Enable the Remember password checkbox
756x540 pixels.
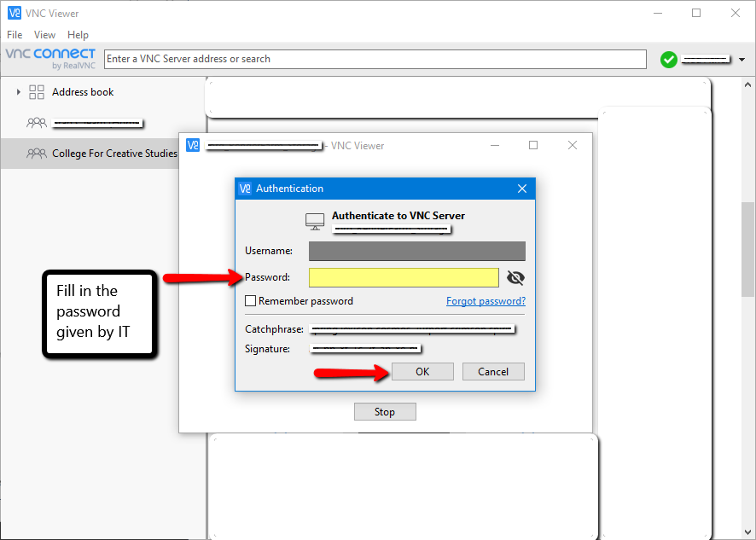(251, 301)
